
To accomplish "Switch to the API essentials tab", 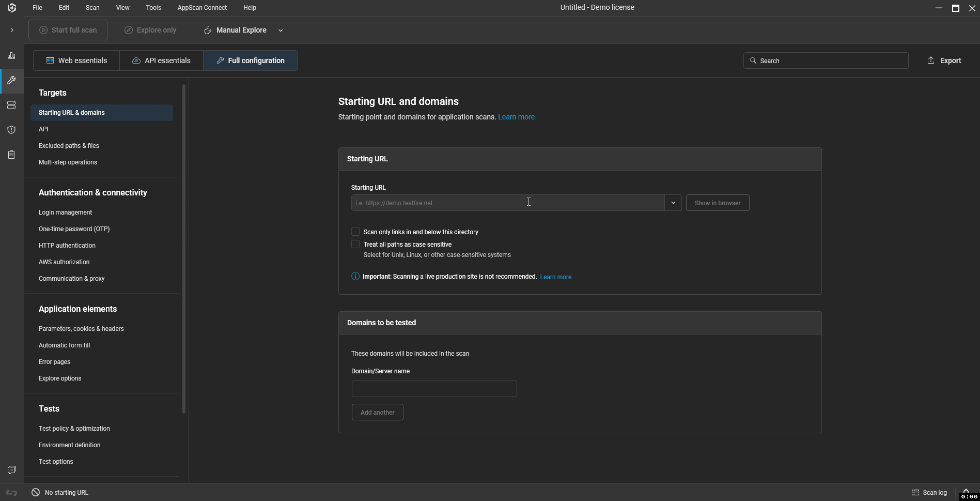I will [161, 60].
